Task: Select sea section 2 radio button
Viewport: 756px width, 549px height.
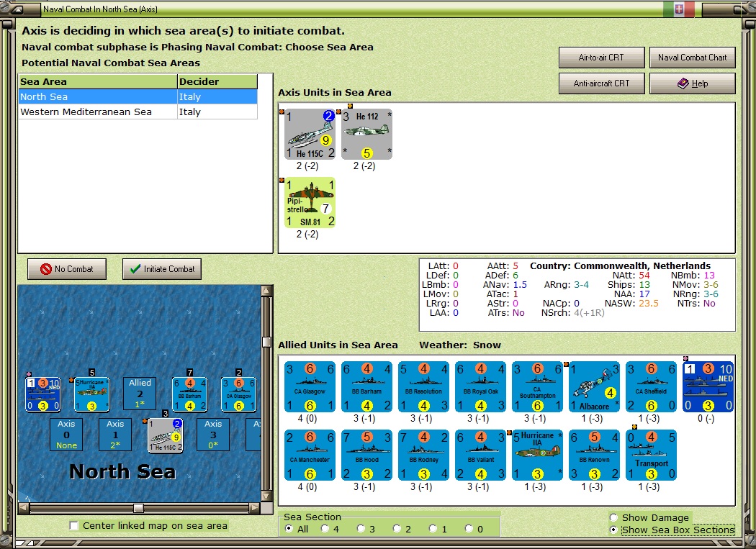Action: click(396, 529)
